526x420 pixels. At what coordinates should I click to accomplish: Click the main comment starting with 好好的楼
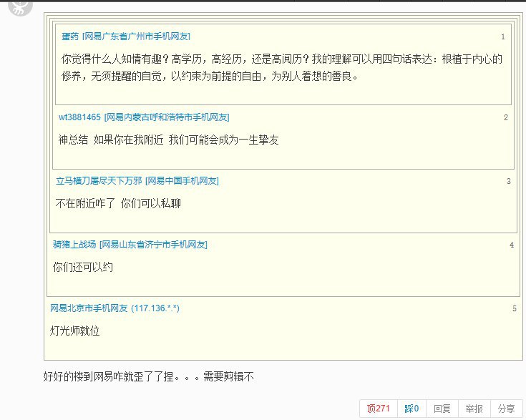click(x=149, y=376)
